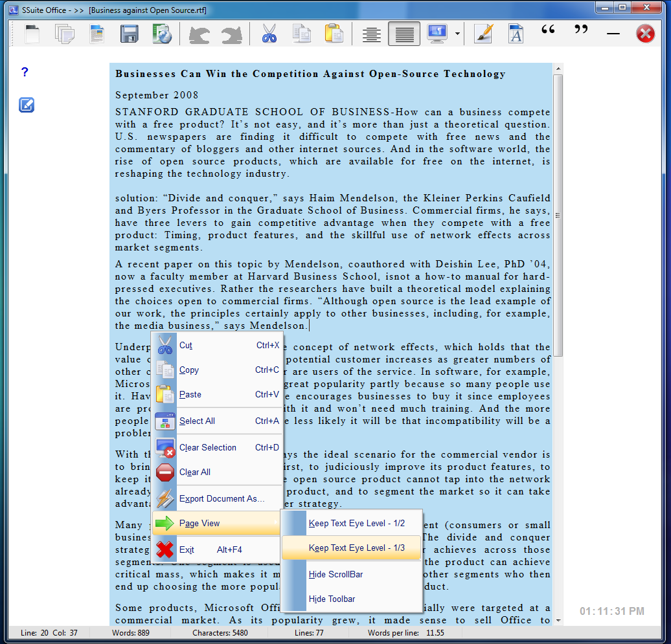671x644 pixels.
Task: Click the blue edit note sidebar icon
Action: [27, 105]
